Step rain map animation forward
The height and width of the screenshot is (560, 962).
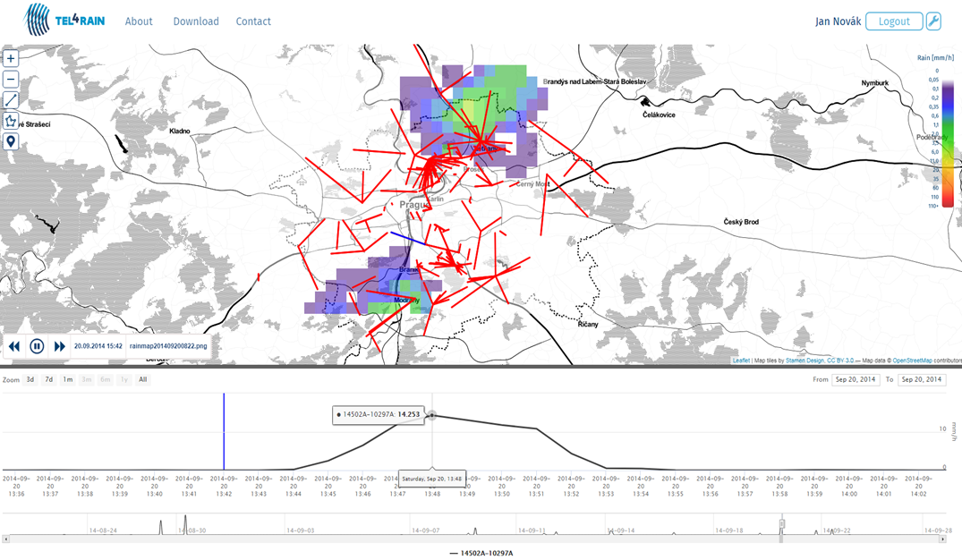(60, 346)
